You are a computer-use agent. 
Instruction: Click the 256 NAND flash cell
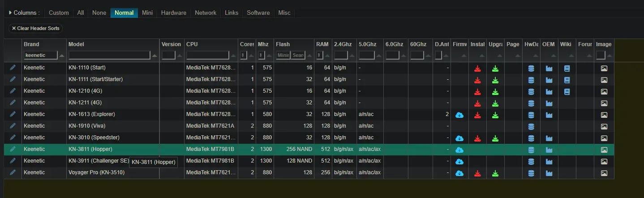294,149
